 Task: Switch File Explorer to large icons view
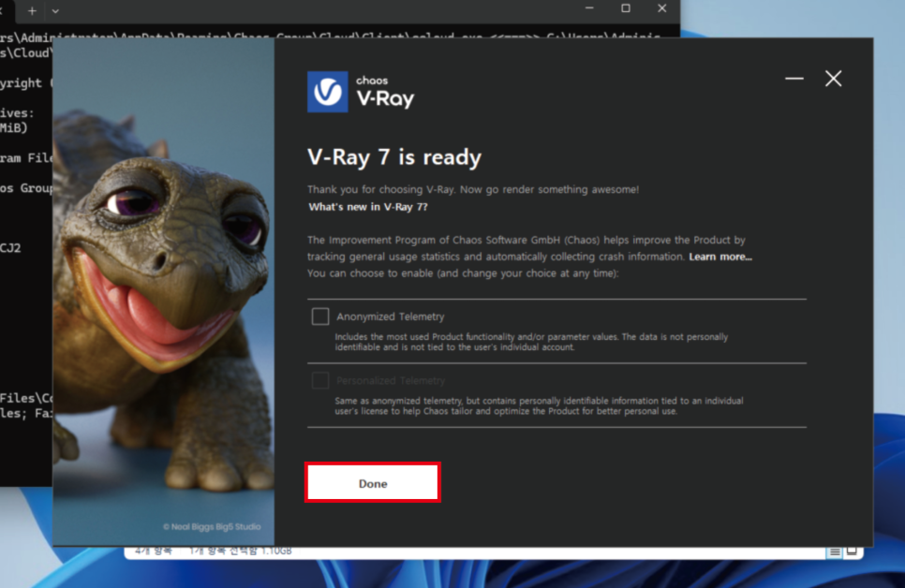852,551
